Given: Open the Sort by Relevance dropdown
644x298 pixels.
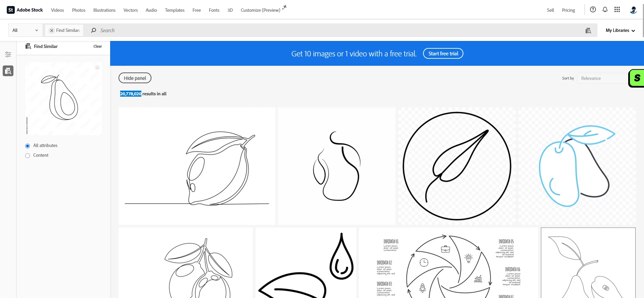Looking at the screenshot, I should [603, 78].
